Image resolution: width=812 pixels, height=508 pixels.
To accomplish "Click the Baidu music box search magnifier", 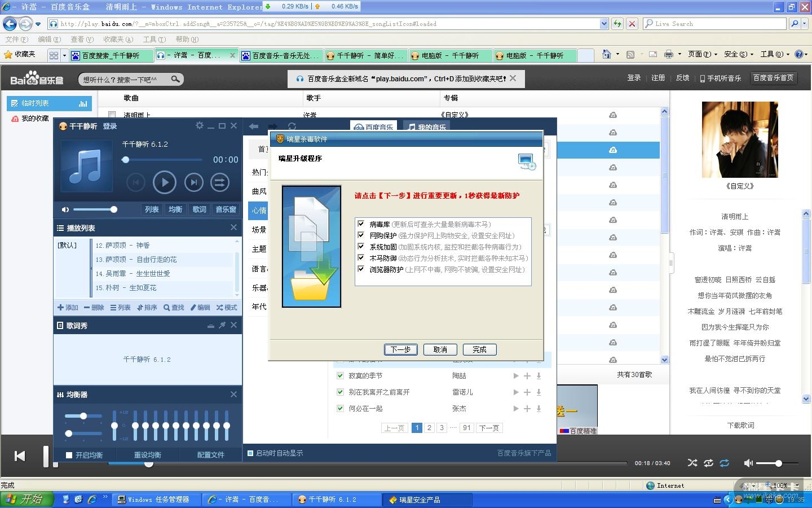I will (175, 79).
